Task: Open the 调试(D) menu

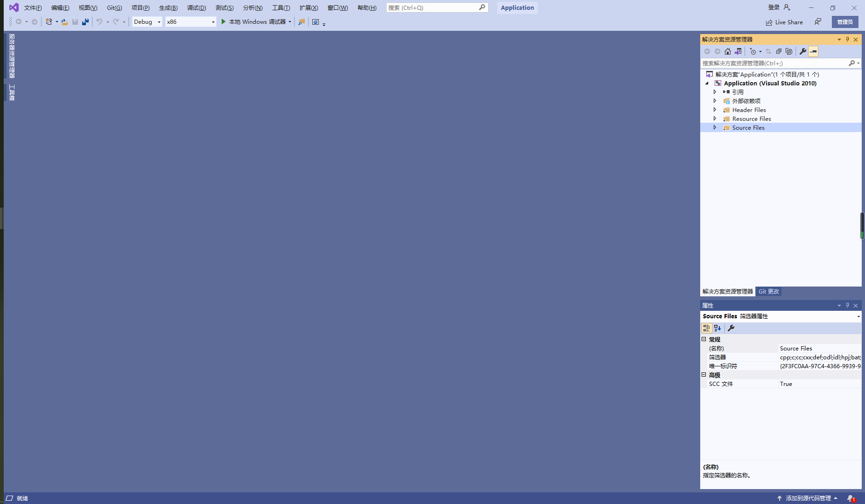Action: click(x=197, y=8)
